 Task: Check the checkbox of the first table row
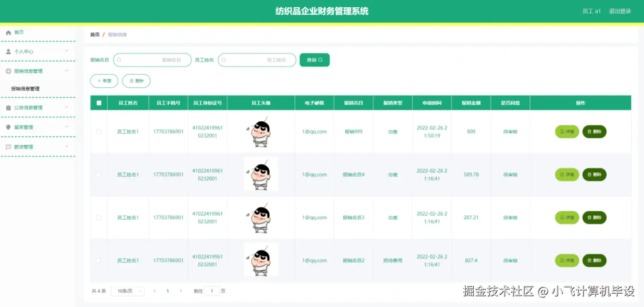pyautogui.click(x=99, y=131)
